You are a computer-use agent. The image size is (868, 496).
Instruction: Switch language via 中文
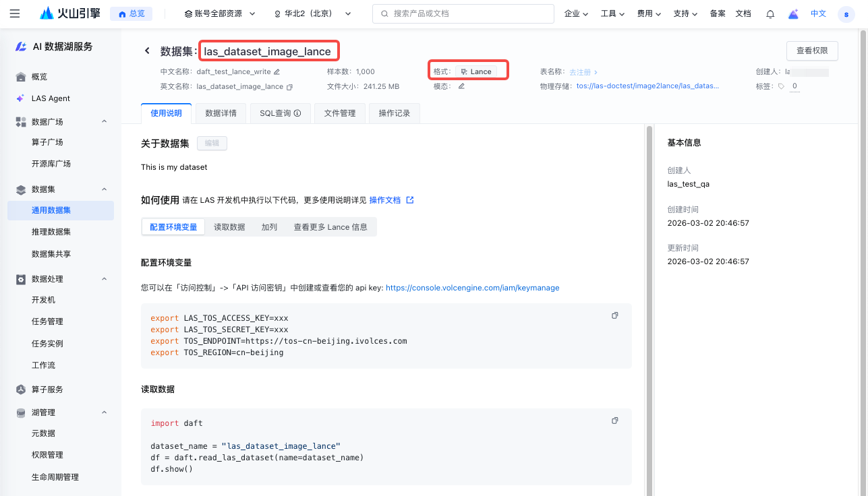[818, 13]
